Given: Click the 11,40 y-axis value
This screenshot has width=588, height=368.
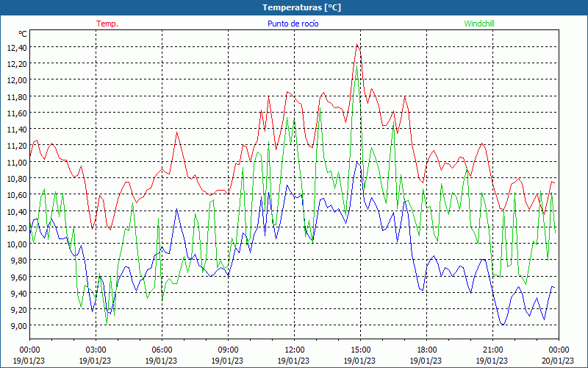Looking at the screenshot, I should 17,130.
